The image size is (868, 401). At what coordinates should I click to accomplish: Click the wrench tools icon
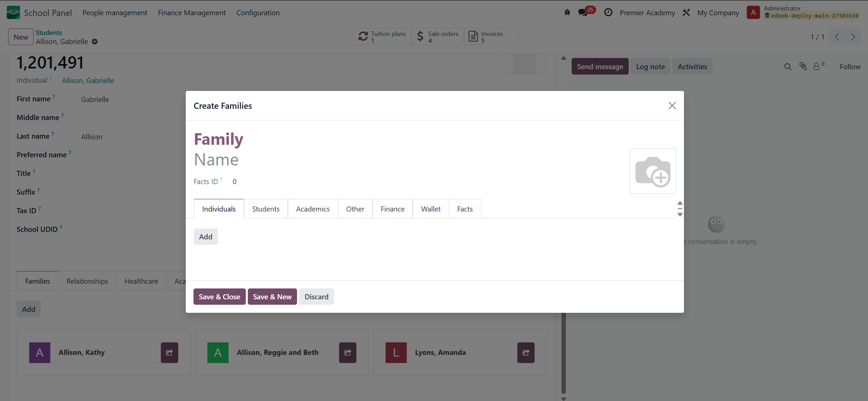pos(686,13)
